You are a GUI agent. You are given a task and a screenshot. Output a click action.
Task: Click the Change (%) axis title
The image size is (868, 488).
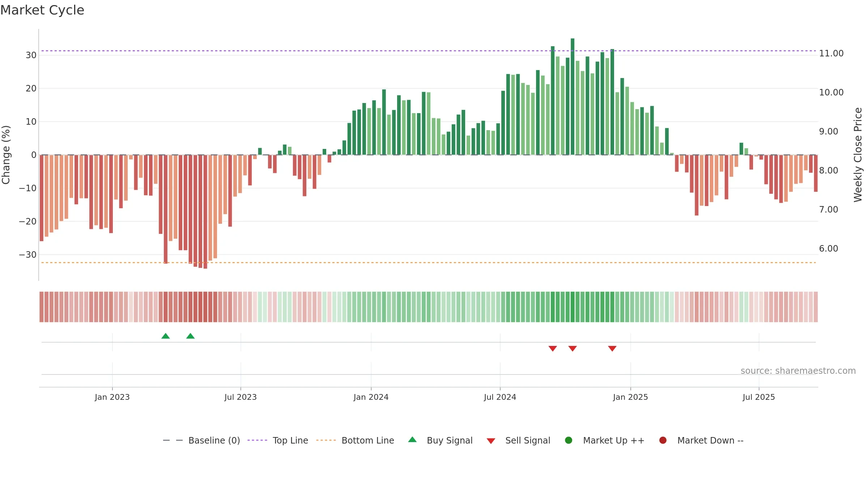pyautogui.click(x=6, y=155)
